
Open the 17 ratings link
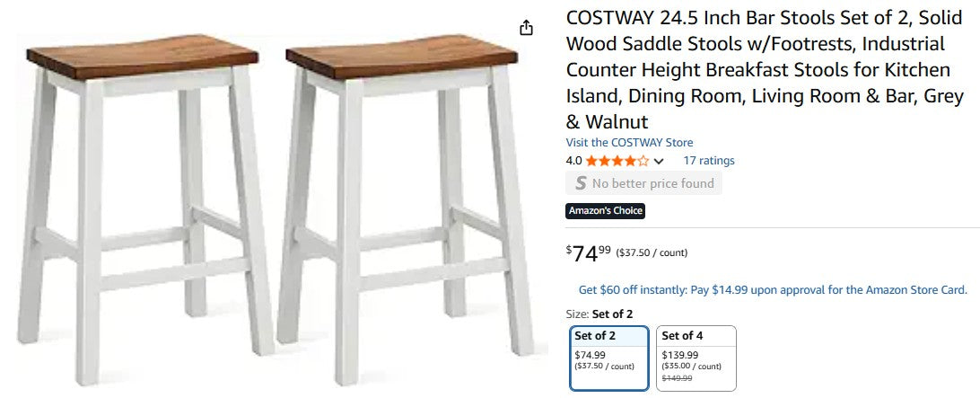[709, 161]
